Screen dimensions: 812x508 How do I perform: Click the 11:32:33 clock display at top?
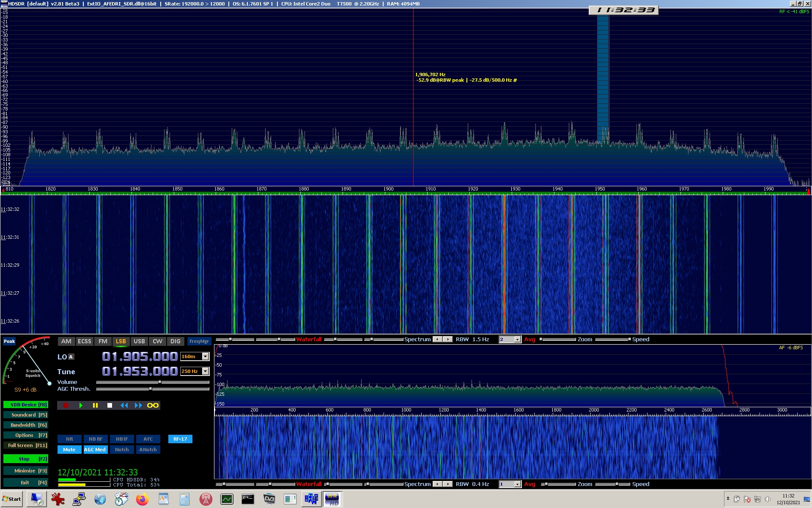tap(624, 10)
